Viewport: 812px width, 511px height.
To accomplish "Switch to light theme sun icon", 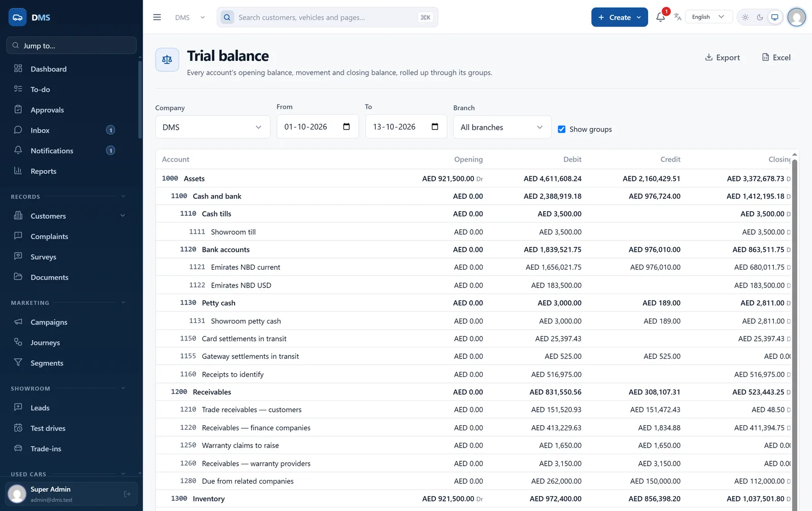I will [x=745, y=17].
